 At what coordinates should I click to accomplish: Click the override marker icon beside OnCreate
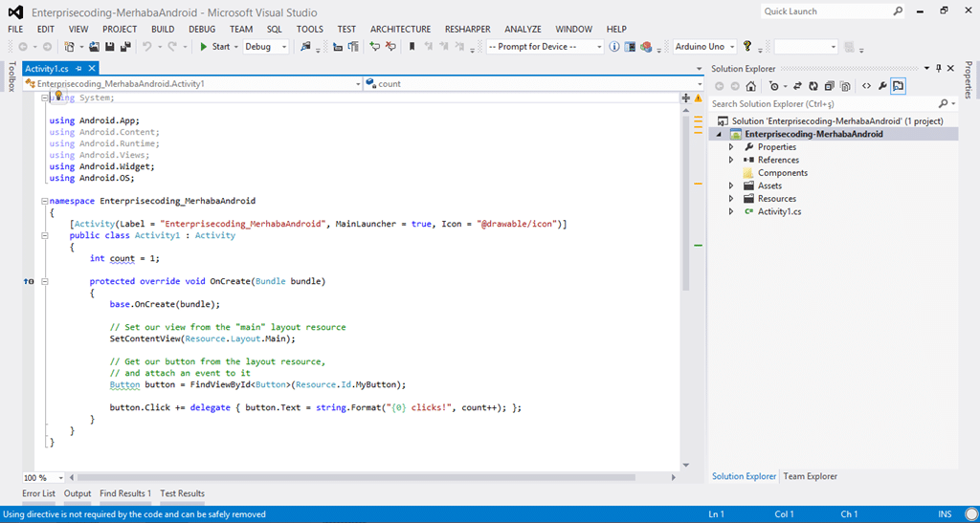pos(29,282)
